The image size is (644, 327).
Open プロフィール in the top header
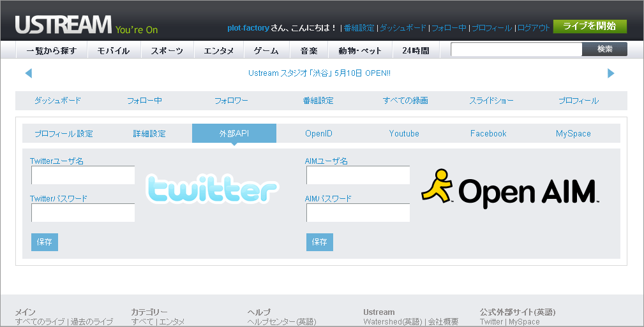click(x=491, y=28)
